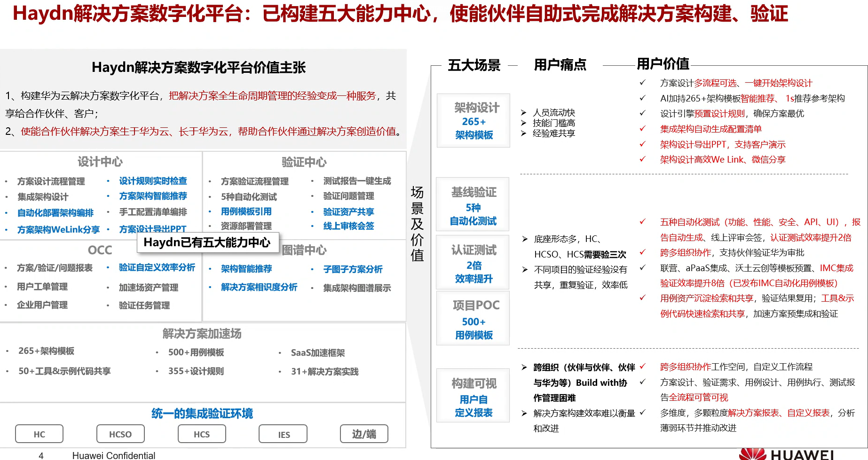Open the 方案架构智能推荐 link
Image resolution: width=868 pixels, height=460 pixels.
[153, 196]
